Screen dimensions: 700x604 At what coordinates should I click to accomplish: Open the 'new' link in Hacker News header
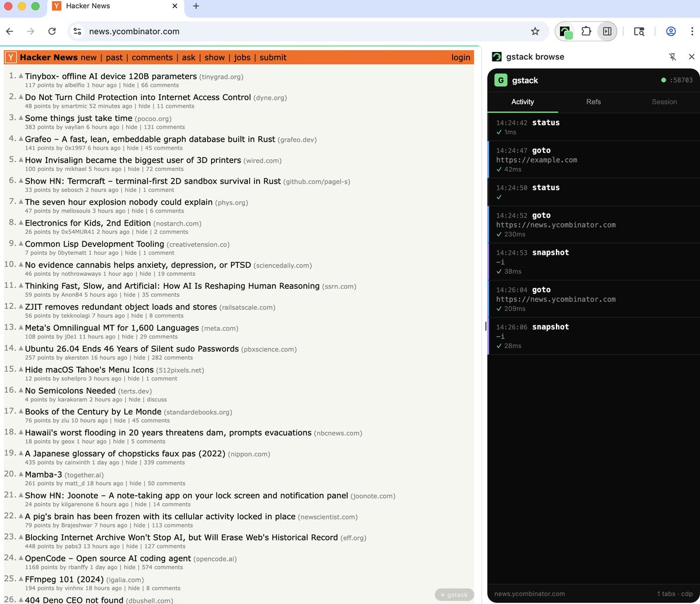click(x=89, y=57)
